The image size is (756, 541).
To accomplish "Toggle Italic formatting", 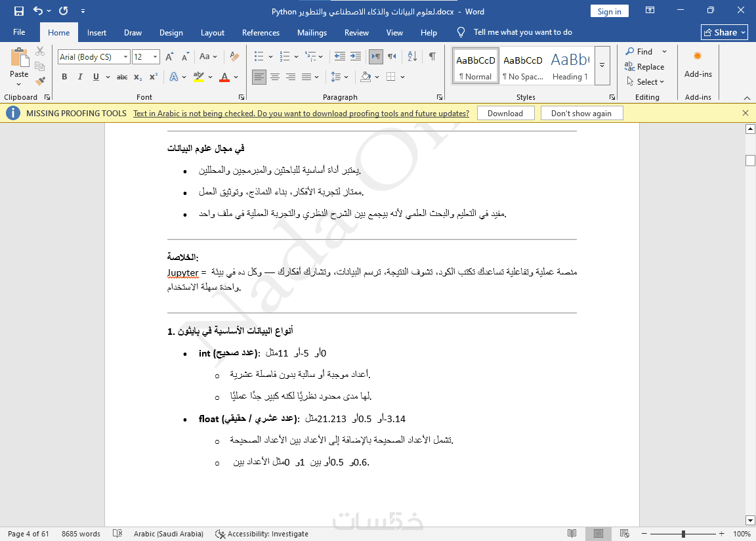I will tap(80, 77).
